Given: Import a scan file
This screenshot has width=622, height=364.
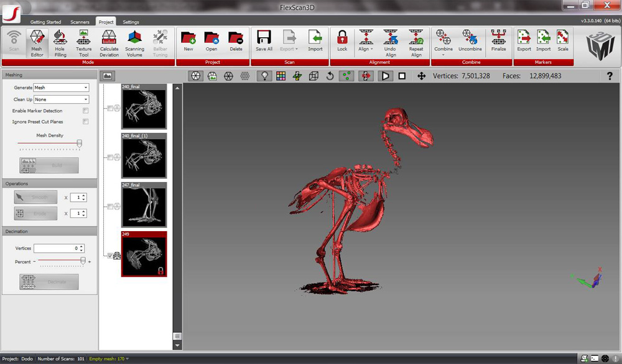Looking at the screenshot, I should point(315,41).
